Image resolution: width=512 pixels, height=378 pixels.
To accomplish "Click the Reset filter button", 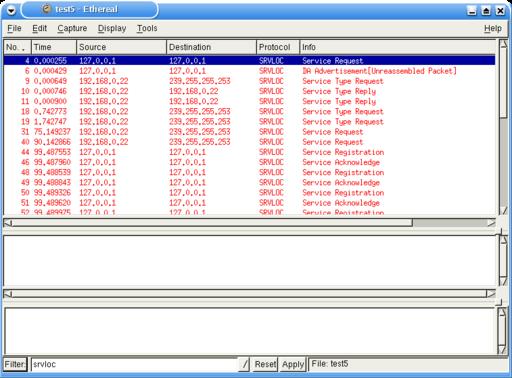I will [x=265, y=364].
